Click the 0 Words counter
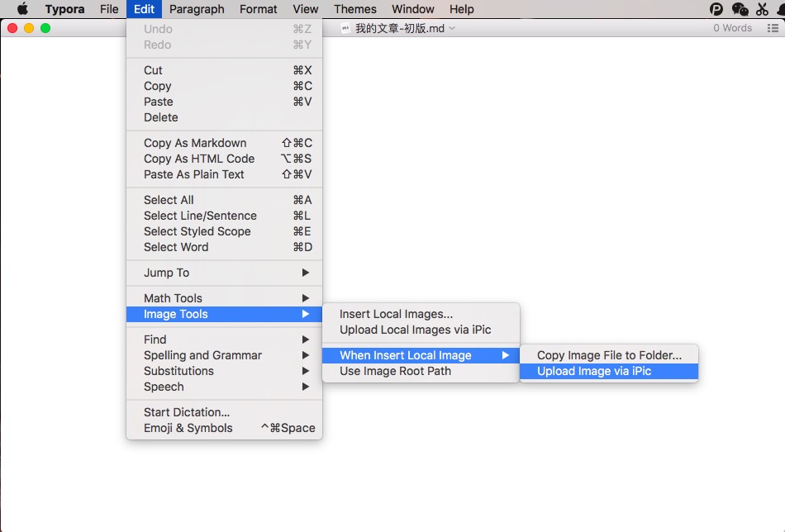The image size is (785, 532). (x=732, y=29)
